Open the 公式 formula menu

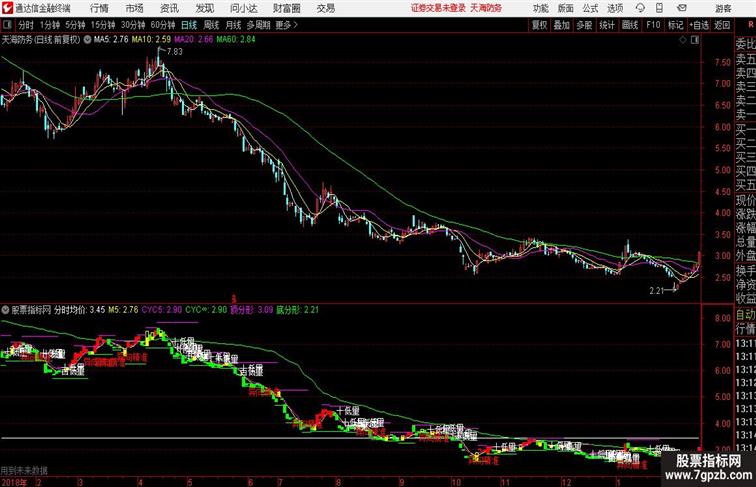[590, 8]
